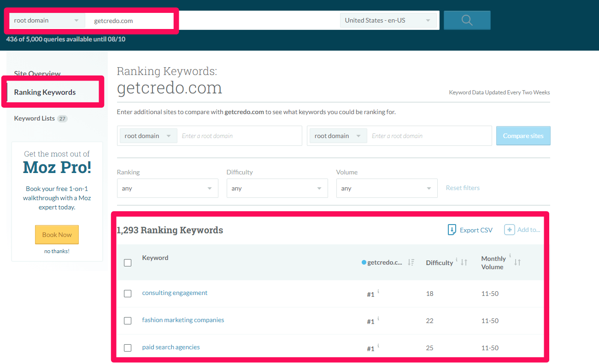The height and width of the screenshot is (364, 599).
Task: Click the Keyword column header
Action: [x=155, y=258]
